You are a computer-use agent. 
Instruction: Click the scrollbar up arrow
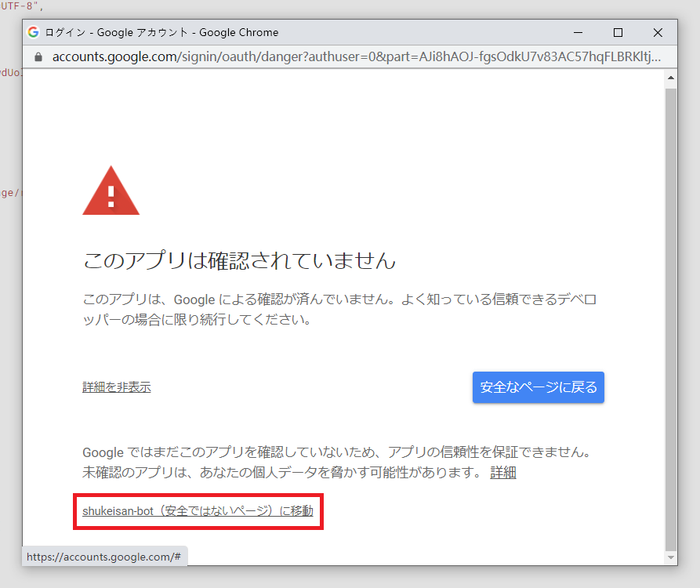(670, 78)
